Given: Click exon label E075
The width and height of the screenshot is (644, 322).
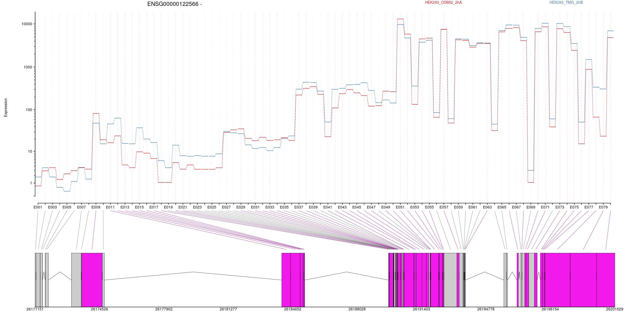Looking at the screenshot, I should [x=574, y=207].
